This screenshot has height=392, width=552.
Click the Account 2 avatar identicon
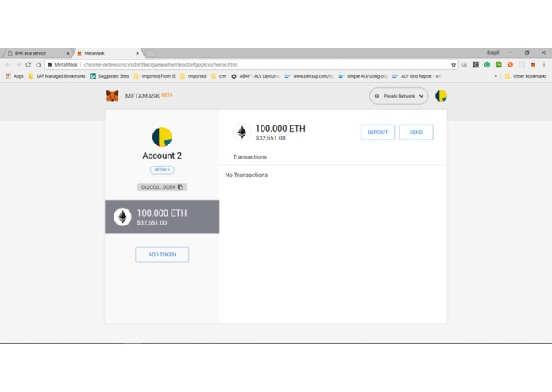[162, 136]
